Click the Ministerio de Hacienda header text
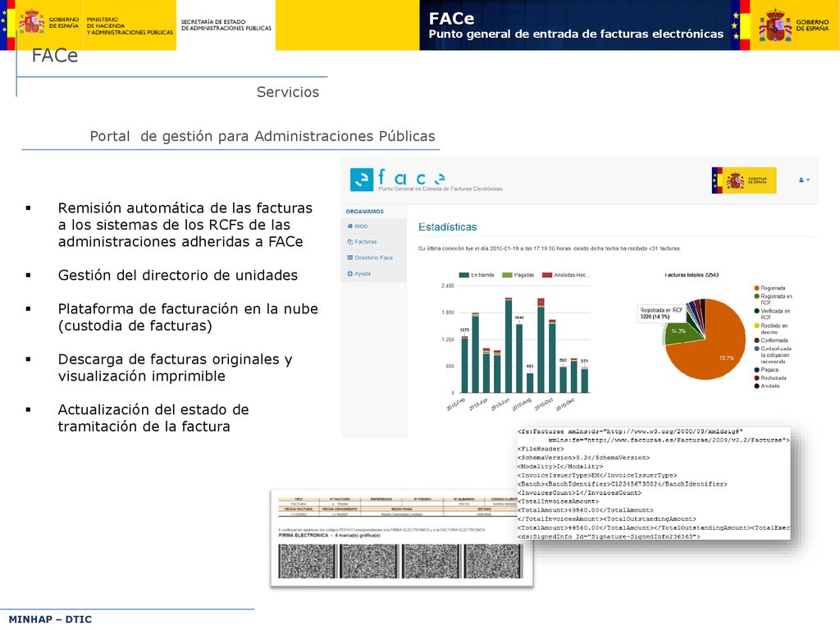The image size is (840, 630). [130, 25]
